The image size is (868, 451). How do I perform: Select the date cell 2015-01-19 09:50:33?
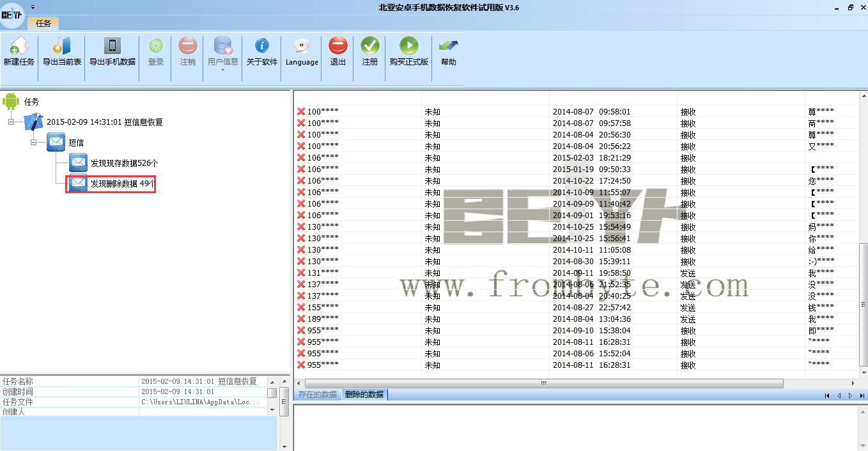coord(592,170)
